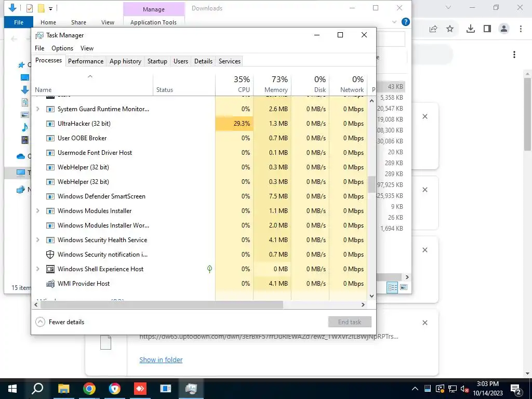
Task: Click the green leaf suspended status icon
Action: tap(210, 269)
